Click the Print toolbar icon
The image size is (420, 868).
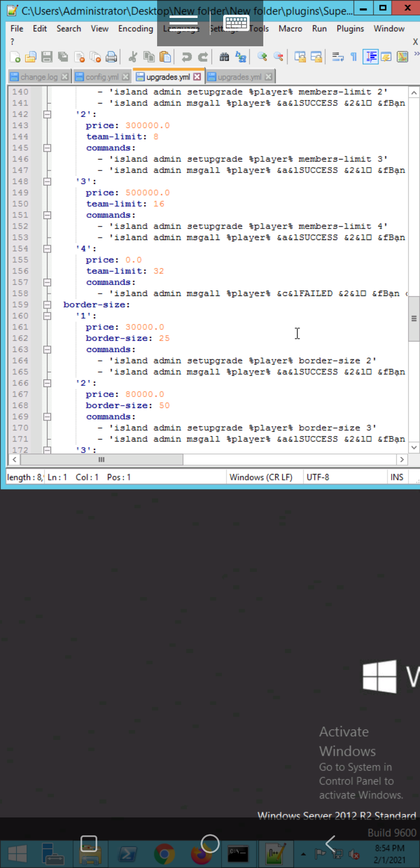pos(111,57)
